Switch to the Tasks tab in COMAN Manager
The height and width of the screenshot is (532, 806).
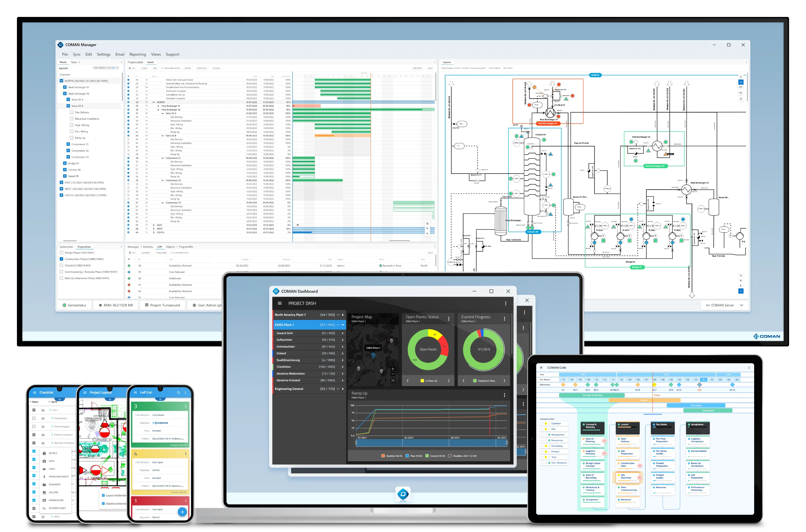coord(74,62)
